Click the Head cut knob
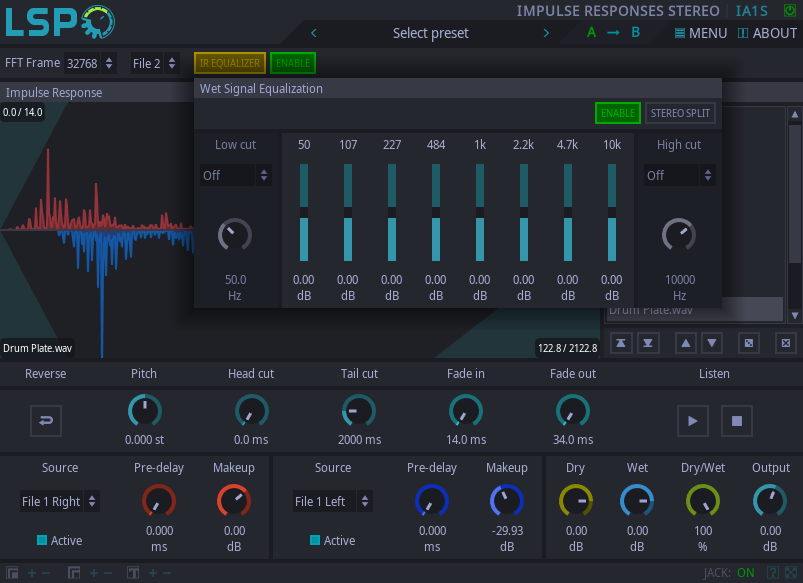 pos(251,411)
